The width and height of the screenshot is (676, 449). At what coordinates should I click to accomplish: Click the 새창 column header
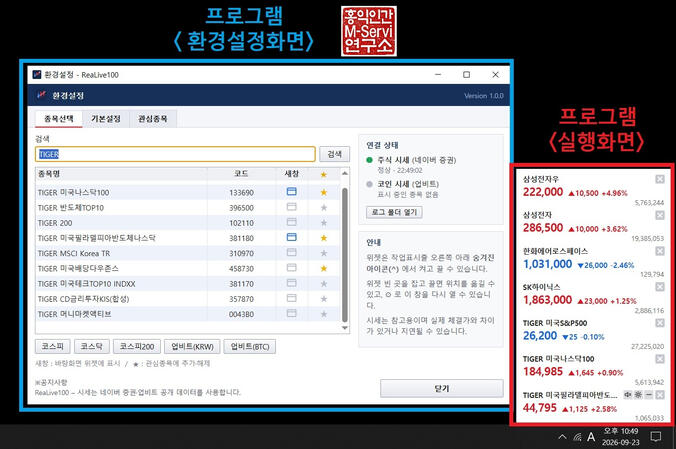pyautogui.click(x=291, y=174)
